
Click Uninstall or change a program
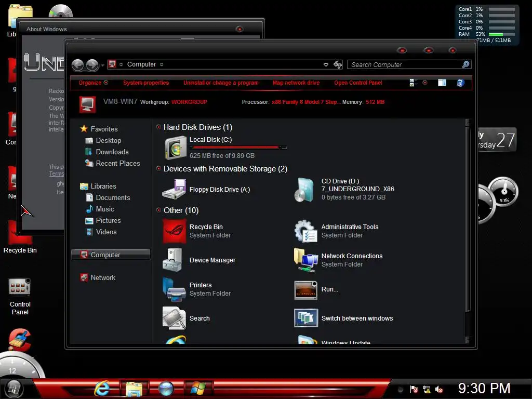tap(221, 83)
